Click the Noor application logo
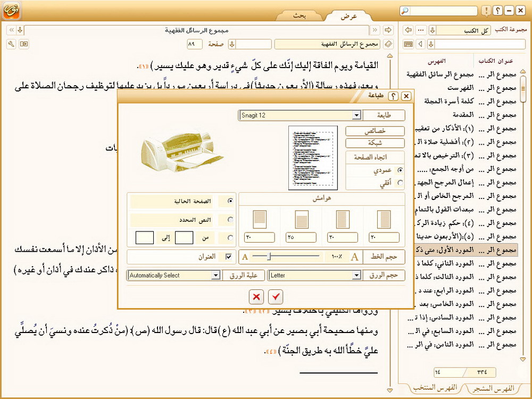Screen dimensions: 532x399 (x=11, y=11)
